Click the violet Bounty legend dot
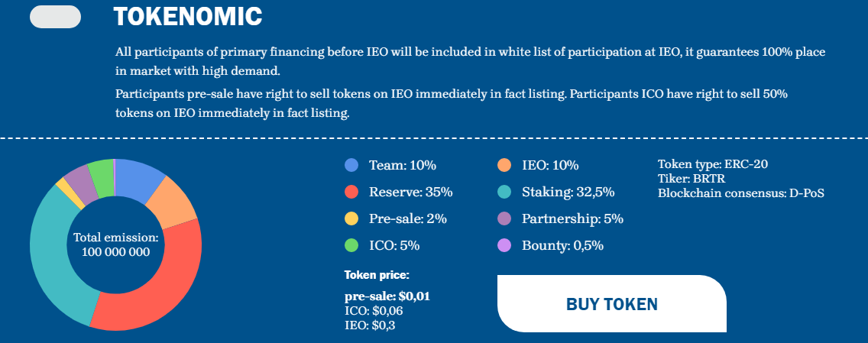This screenshot has height=343, width=868. (504, 245)
